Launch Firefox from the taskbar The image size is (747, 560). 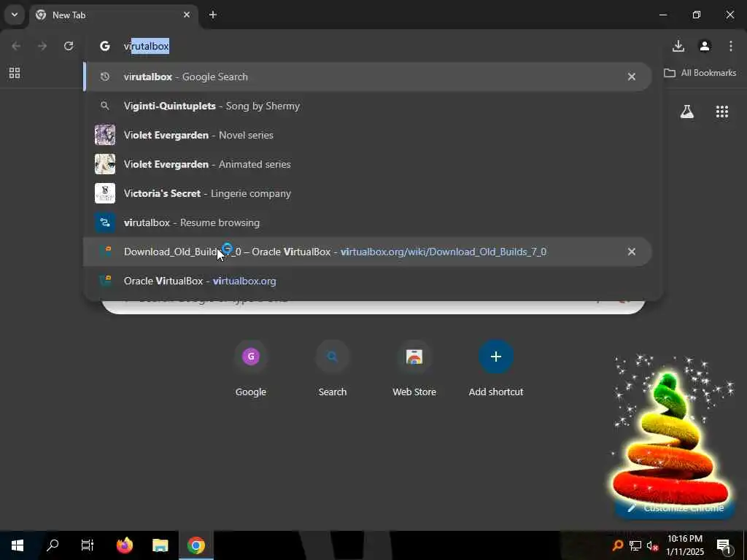tap(124, 545)
